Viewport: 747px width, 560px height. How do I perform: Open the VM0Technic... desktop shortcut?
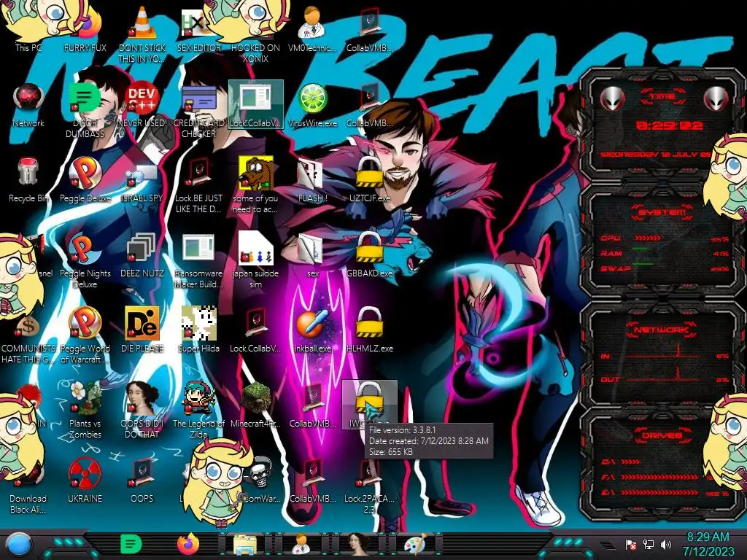pyautogui.click(x=312, y=29)
